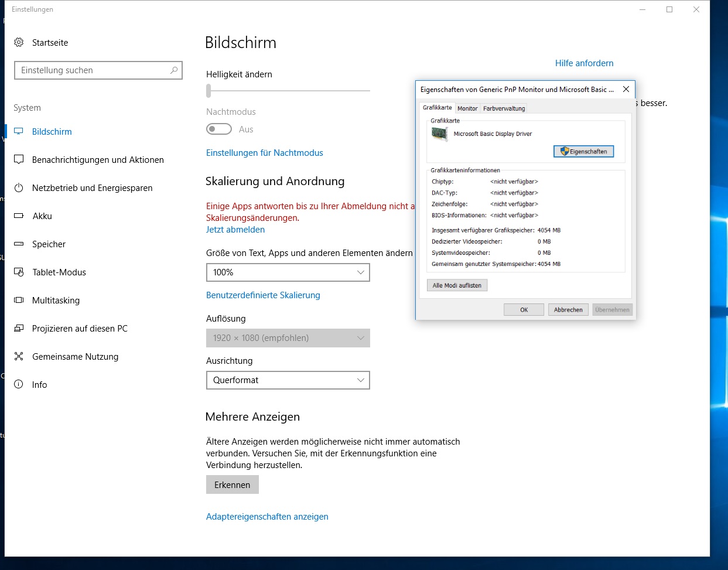Open Speicher settings page
The image size is (728, 570).
pos(49,244)
